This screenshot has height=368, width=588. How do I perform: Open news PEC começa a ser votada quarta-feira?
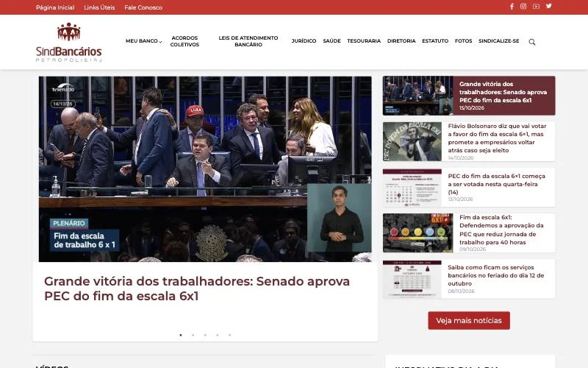497,184
